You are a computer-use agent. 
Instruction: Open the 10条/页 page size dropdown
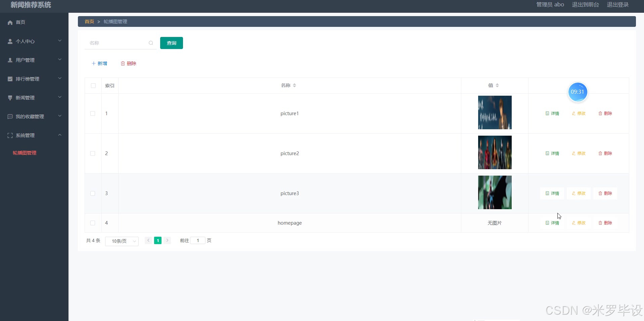pyautogui.click(x=122, y=241)
